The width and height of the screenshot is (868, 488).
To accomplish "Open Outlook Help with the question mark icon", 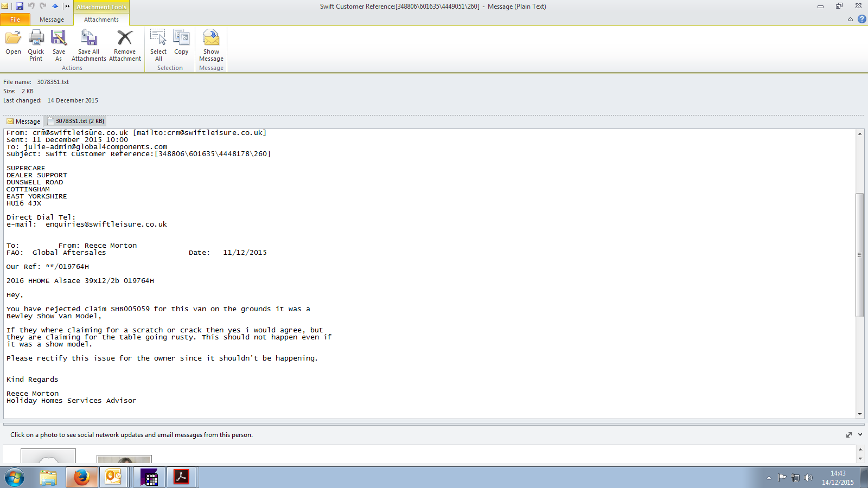I will click(x=861, y=19).
